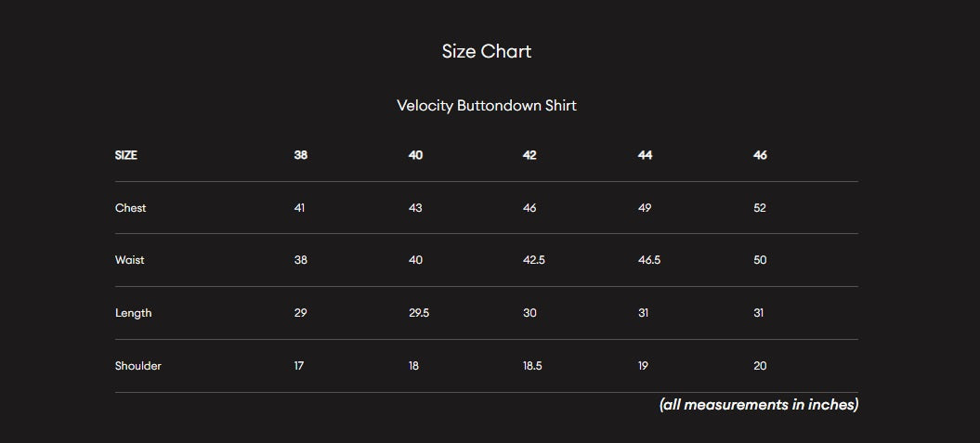This screenshot has height=443, width=980.
Task: Click the Chest row label
Action: (131, 208)
